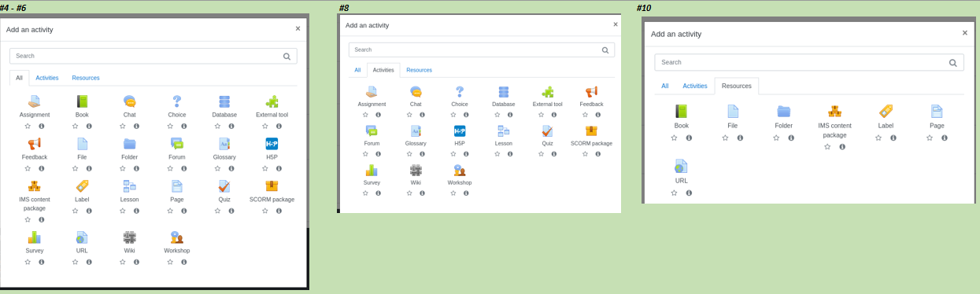
Task: Star Quiz as favourite in Activities dialog
Action: pyautogui.click(x=541, y=154)
